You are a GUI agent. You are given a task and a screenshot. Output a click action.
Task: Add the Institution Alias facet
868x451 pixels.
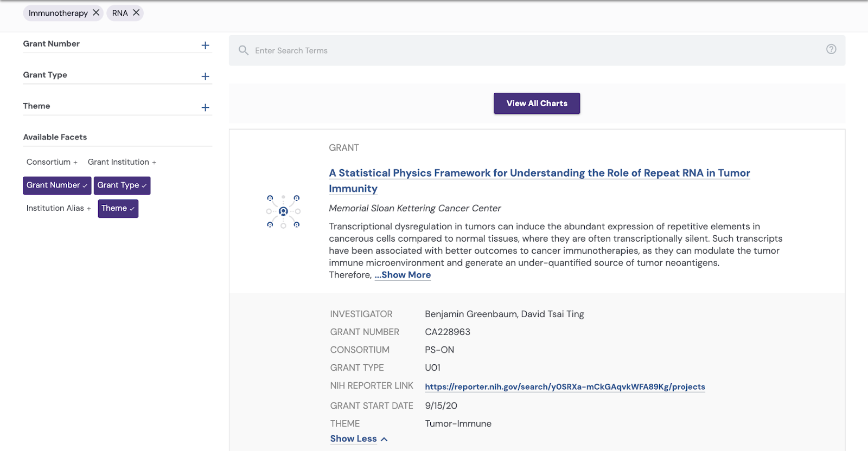pos(59,208)
